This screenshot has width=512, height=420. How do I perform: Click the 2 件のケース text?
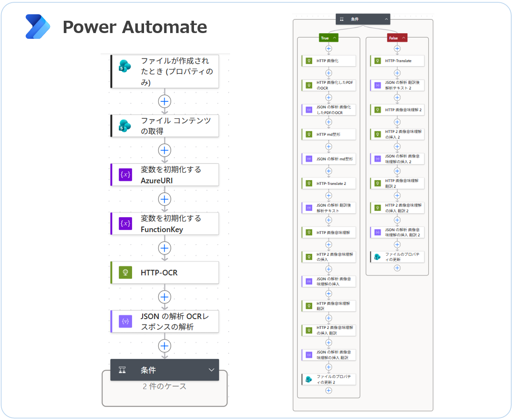[164, 386]
